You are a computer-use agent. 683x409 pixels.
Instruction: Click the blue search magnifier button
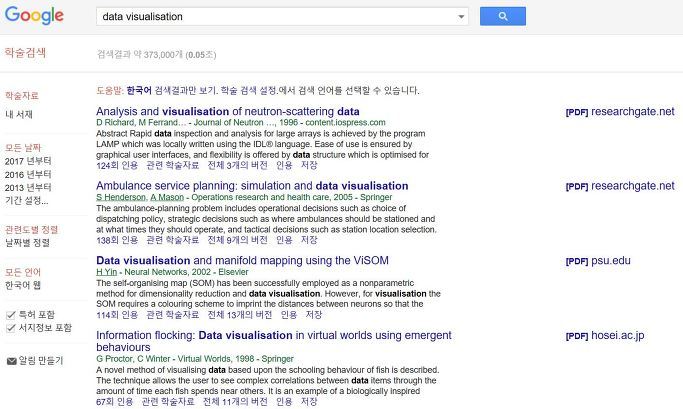pos(503,16)
